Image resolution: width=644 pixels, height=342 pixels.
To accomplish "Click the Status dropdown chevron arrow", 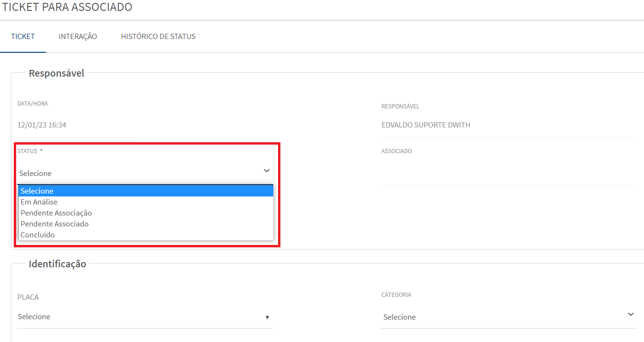I will click(x=267, y=171).
